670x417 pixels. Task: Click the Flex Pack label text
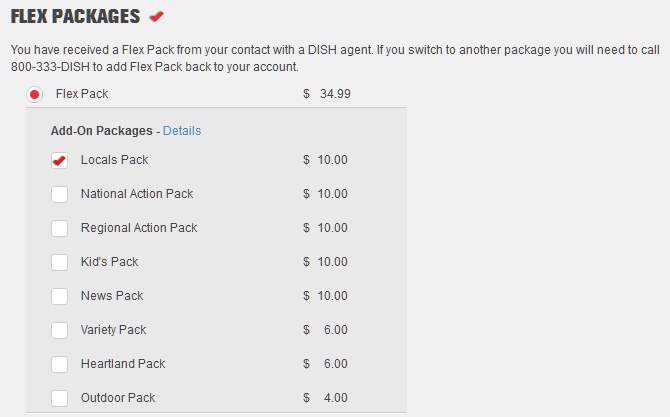click(82, 94)
